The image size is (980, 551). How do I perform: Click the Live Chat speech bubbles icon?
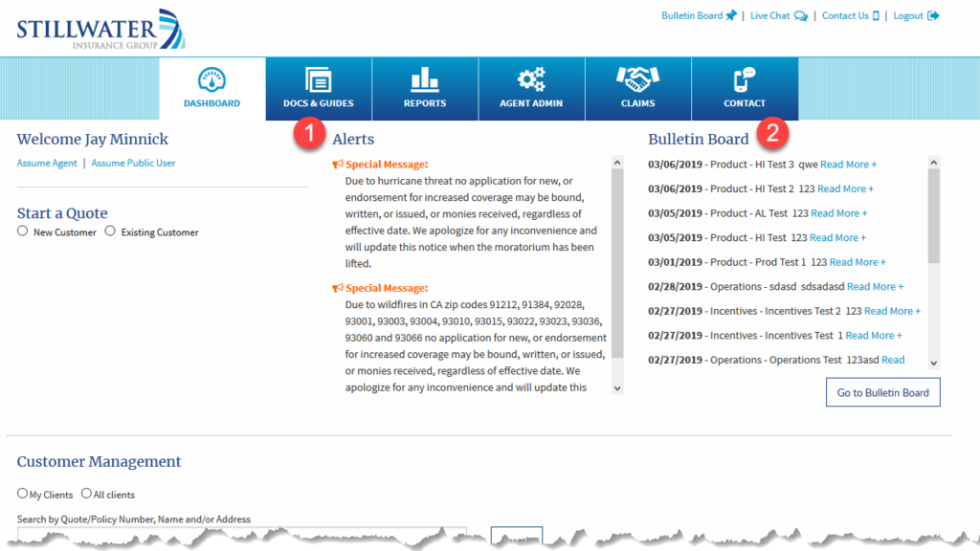coord(801,15)
